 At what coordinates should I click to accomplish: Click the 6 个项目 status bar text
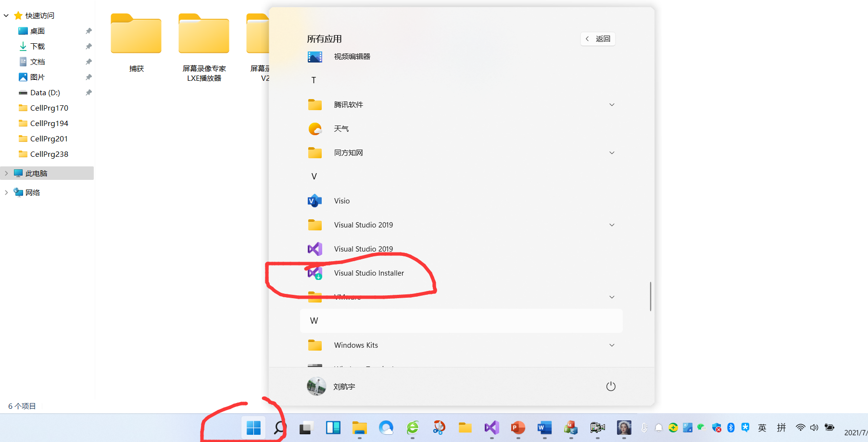[22, 406]
